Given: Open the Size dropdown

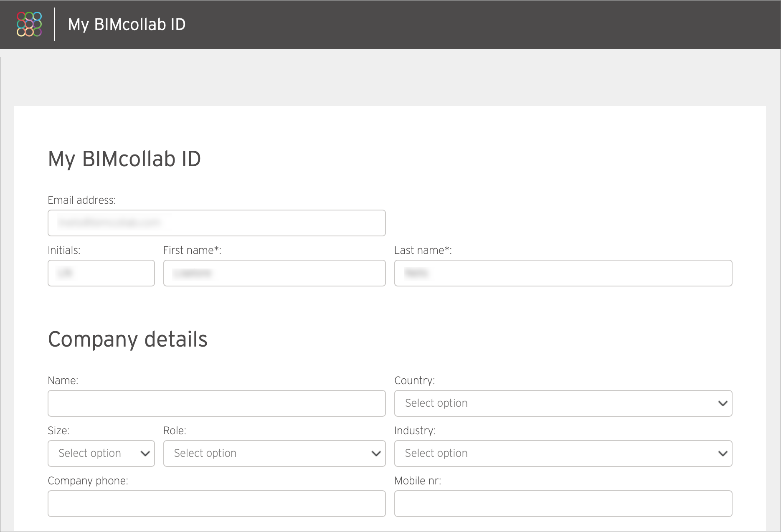Looking at the screenshot, I should 101,453.
